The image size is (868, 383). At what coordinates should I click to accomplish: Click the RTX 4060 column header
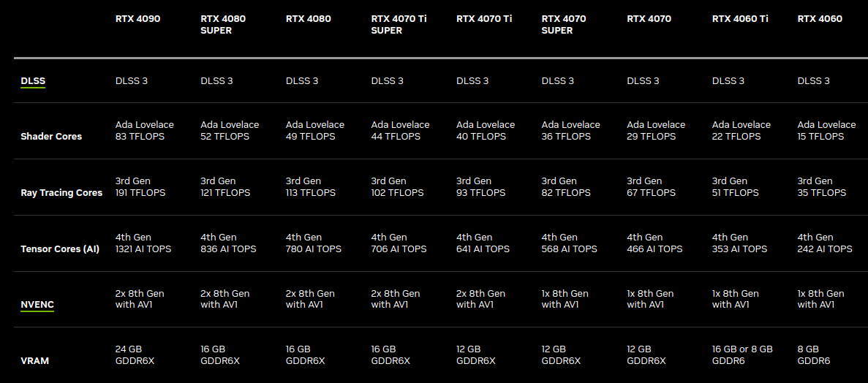pyautogui.click(x=820, y=19)
